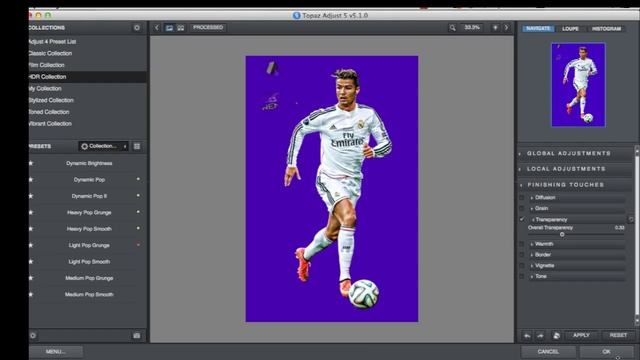
Task: Enable the Border checkbox
Action: pyautogui.click(x=522, y=255)
